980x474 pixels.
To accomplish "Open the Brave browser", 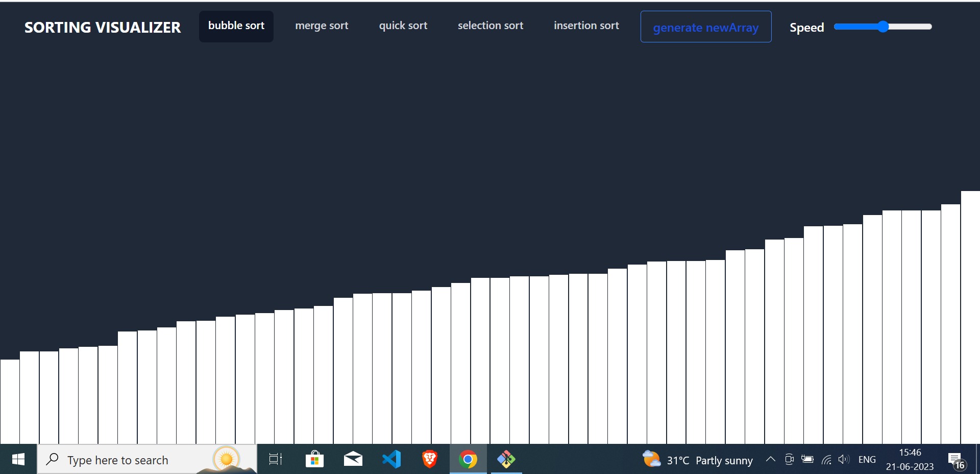I will [x=429, y=459].
